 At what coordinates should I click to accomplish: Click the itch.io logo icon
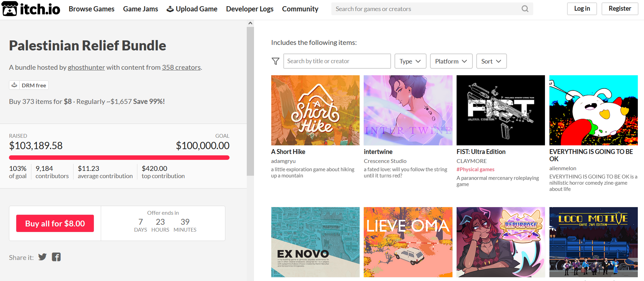10,9
